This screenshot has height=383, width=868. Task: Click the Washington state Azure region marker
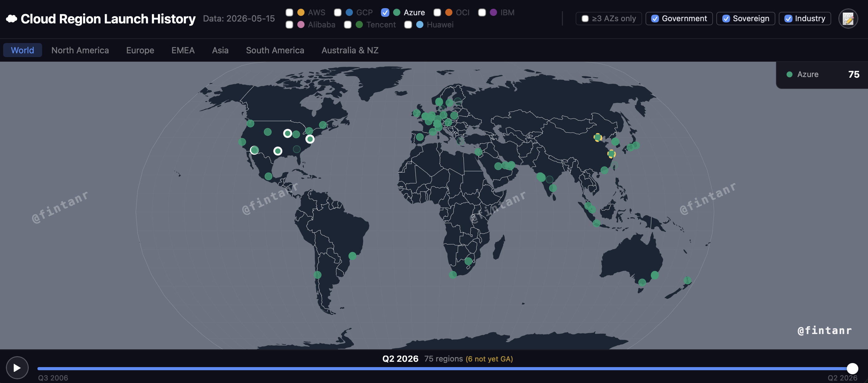250,123
